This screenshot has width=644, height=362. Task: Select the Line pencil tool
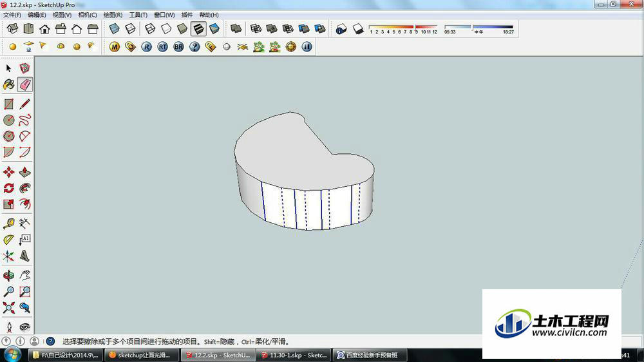(24, 104)
